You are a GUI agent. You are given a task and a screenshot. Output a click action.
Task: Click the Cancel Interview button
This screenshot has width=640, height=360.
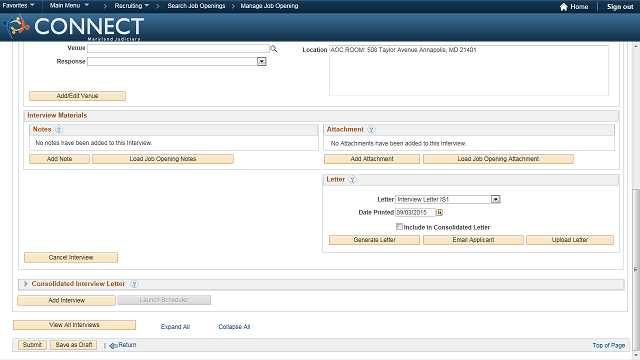(x=71, y=258)
